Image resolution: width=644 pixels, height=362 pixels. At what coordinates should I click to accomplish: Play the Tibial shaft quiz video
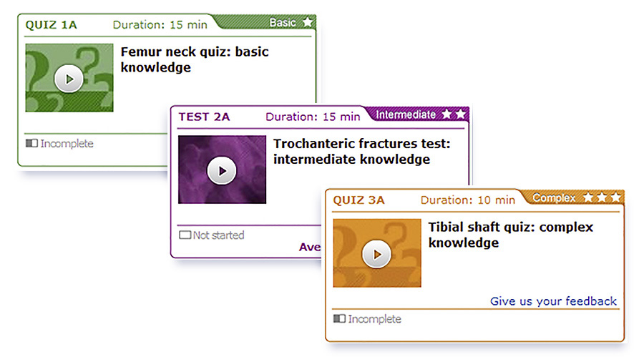tap(376, 254)
